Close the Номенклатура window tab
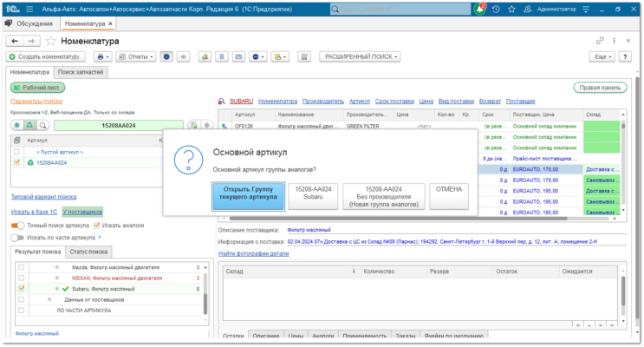 [110, 23]
